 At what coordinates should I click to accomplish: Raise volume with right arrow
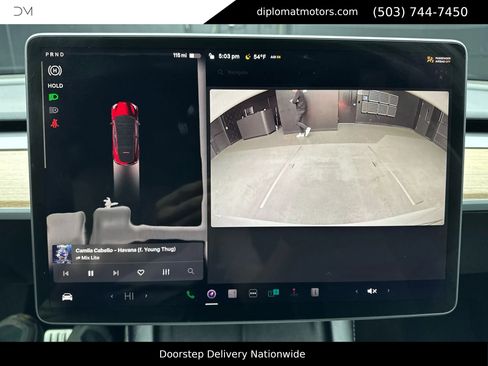point(388,291)
